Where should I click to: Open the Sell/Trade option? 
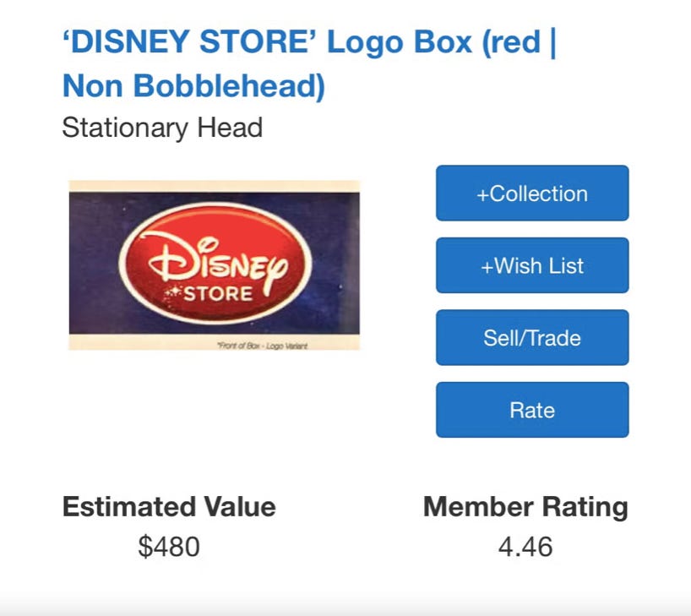(532, 338)
